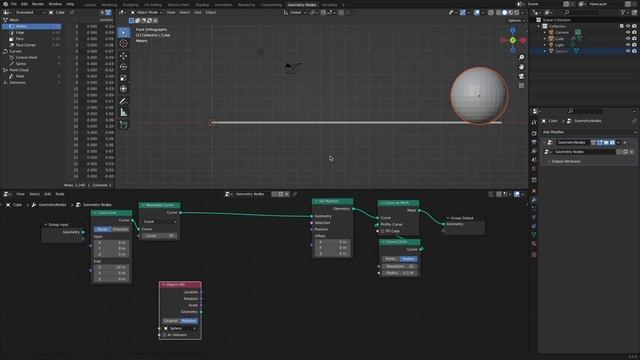Viewport: 640px width, 360px height.
Task: Select the Scale tool in viewport toolbar
Action: click(x=124, y=78)
